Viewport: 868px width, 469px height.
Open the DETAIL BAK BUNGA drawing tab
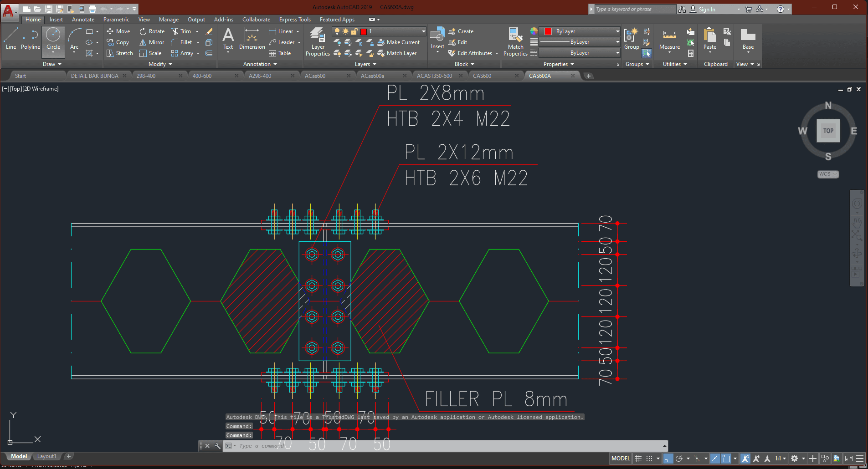pyautogui.click(x=95, y=76)
